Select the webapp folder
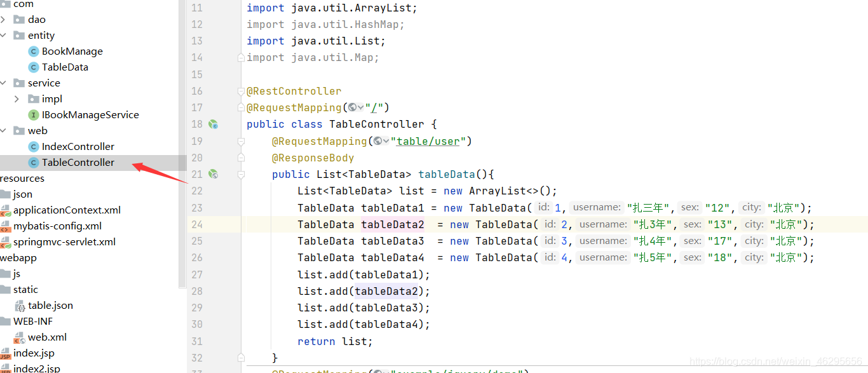Image resolution: width=868 pixels, height=373 pixels. [18, 258]
